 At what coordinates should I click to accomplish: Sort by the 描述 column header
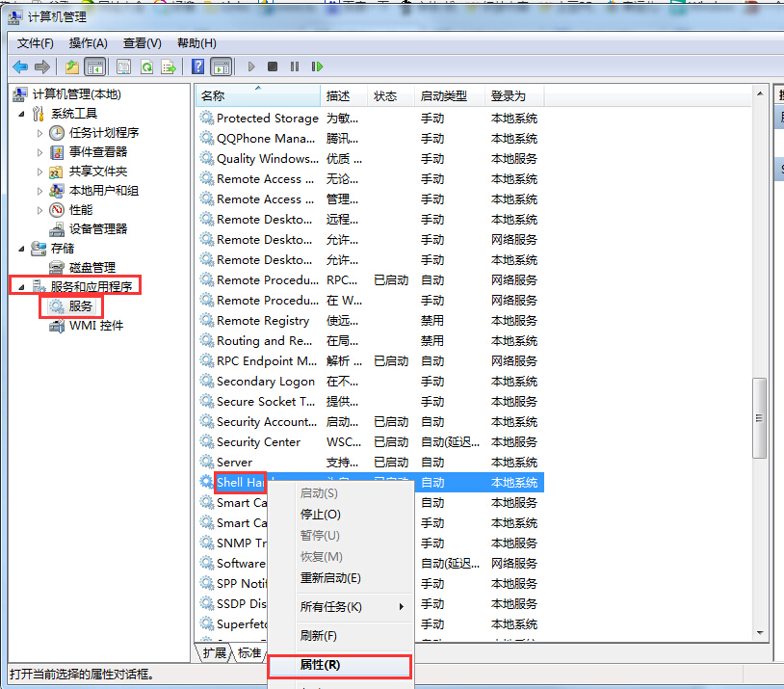click(345, 96)
